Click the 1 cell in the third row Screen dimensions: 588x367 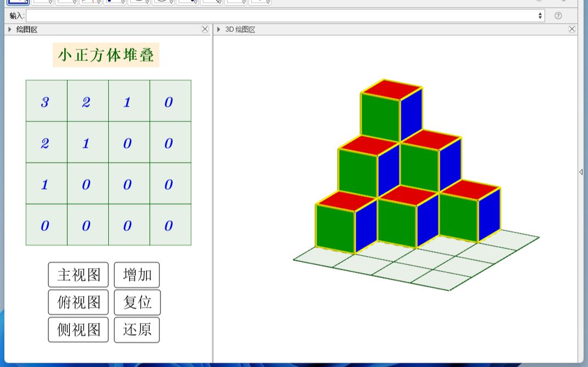47,183
